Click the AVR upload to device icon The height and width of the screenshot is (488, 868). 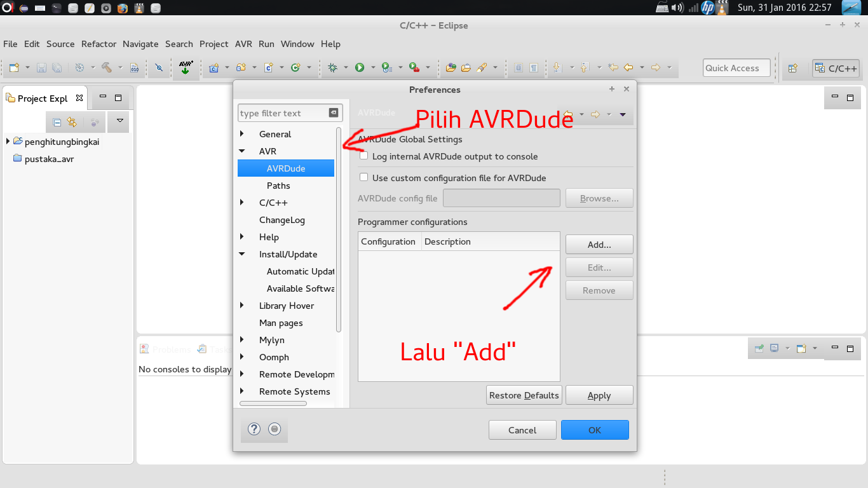[x=186, y=67]
